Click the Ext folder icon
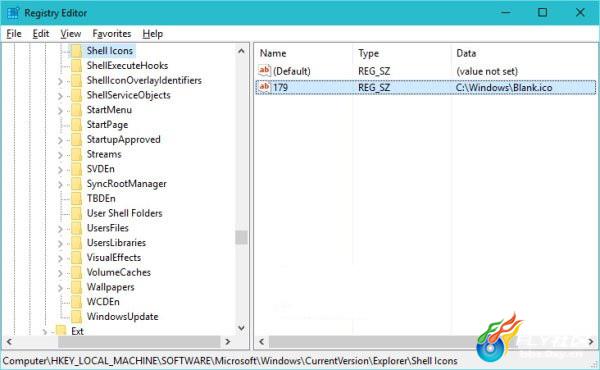The height and width of the screenshot is (370, 600). pyautogui.click(x=61, y=331)
